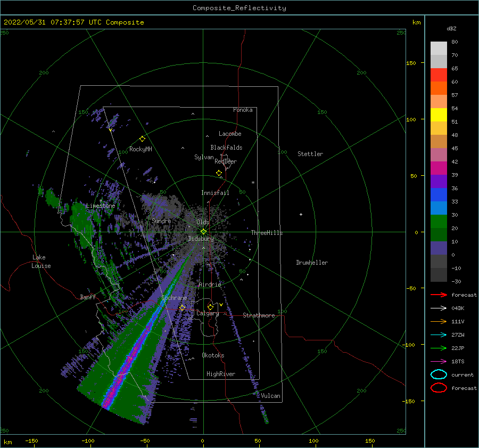Click the Strathmore town label
The width and height of the screenshot is (479, 448).
pos(259,315)
